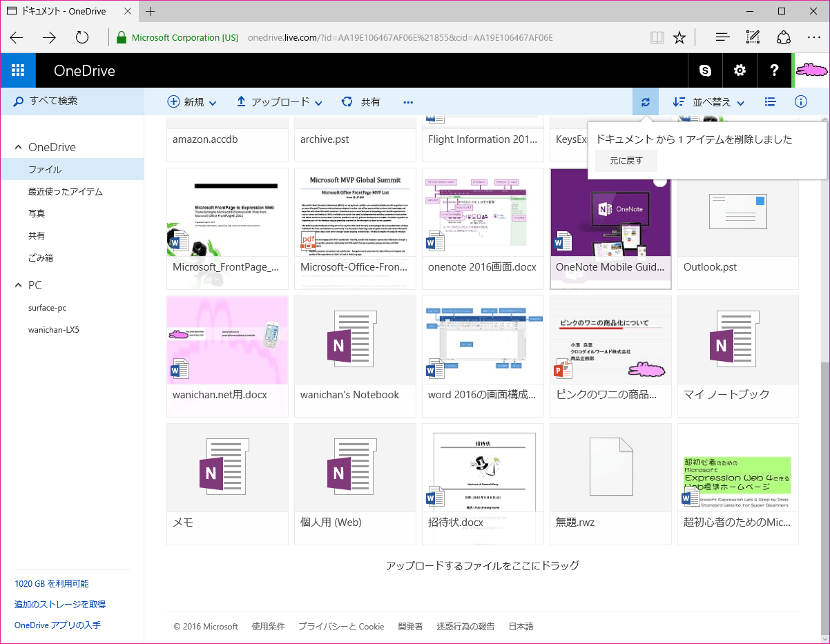Click 共有 in the command bar
This screenshot has height=644, width=830.
(361, 102)
